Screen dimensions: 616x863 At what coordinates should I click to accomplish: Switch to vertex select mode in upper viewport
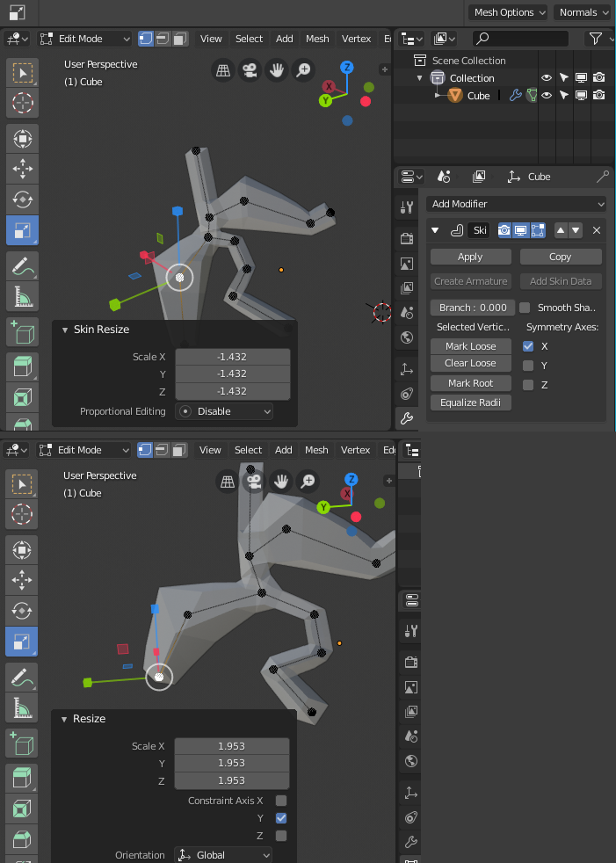click(146, 39)
